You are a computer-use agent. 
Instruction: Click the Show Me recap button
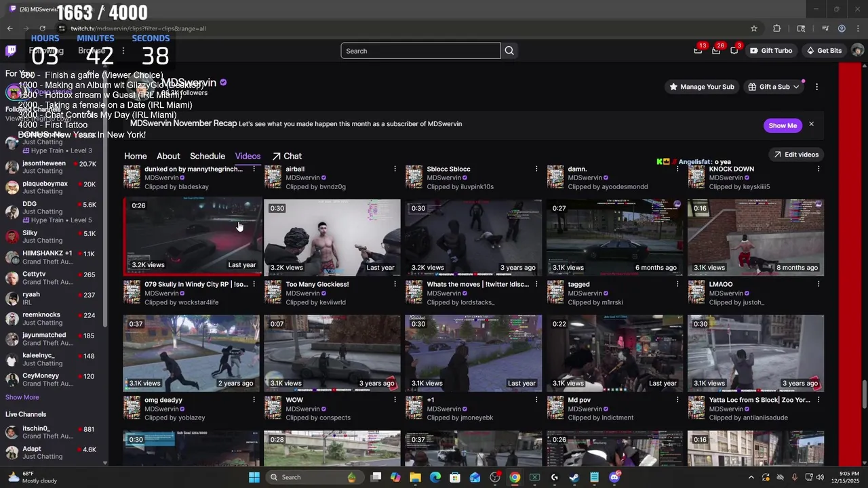click(783, 125)
